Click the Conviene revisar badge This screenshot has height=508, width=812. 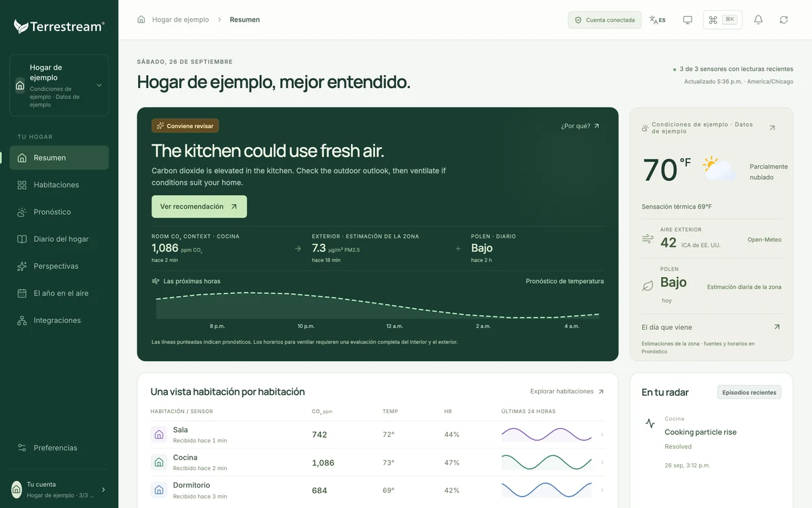[185, 126]
